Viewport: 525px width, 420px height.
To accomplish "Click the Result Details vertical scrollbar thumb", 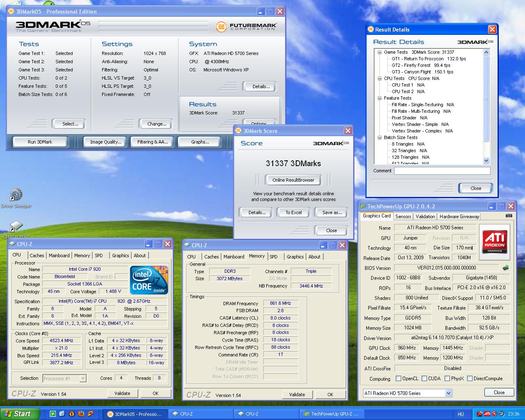I will [x=486, y=98].
